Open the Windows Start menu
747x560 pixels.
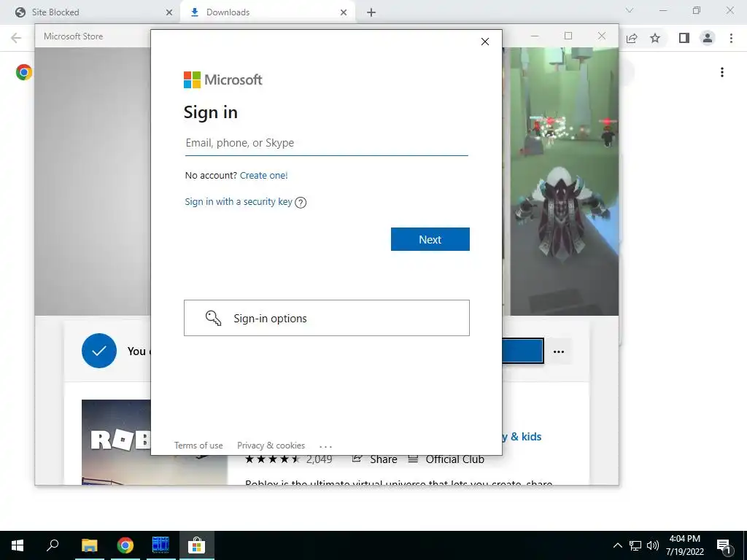tap(18, 545)
